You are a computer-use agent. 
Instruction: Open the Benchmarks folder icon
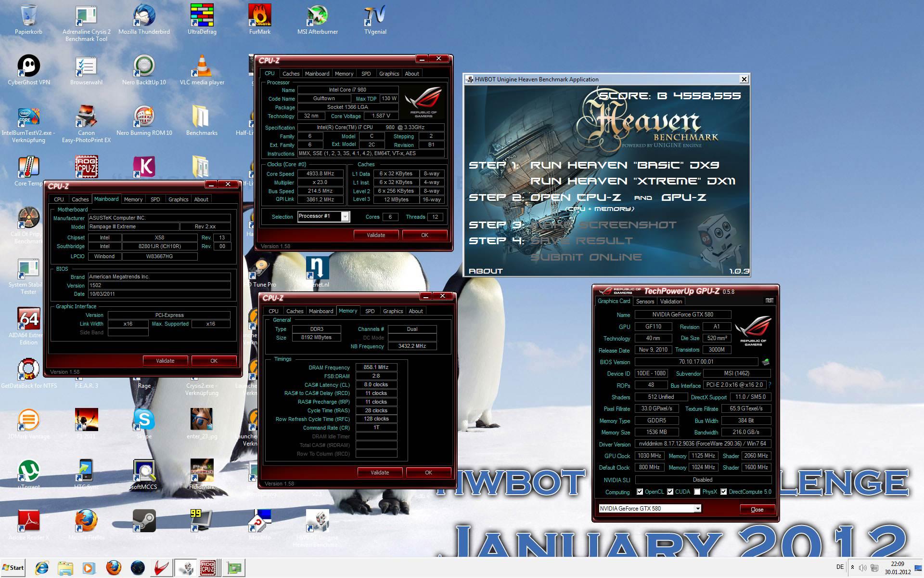point(202,117)
